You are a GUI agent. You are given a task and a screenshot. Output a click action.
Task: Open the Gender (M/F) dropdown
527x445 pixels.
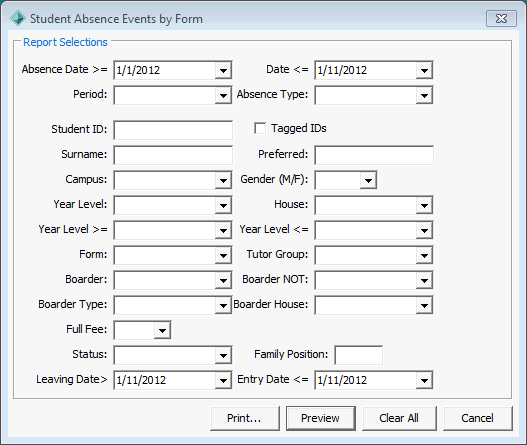point(368,180)
